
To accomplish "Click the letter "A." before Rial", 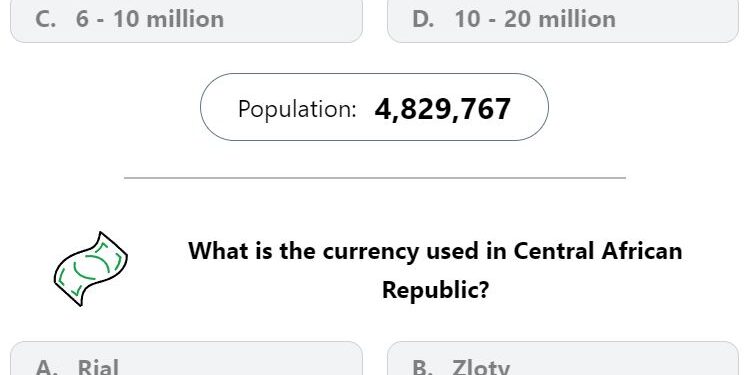I will [x=47, y=367].
